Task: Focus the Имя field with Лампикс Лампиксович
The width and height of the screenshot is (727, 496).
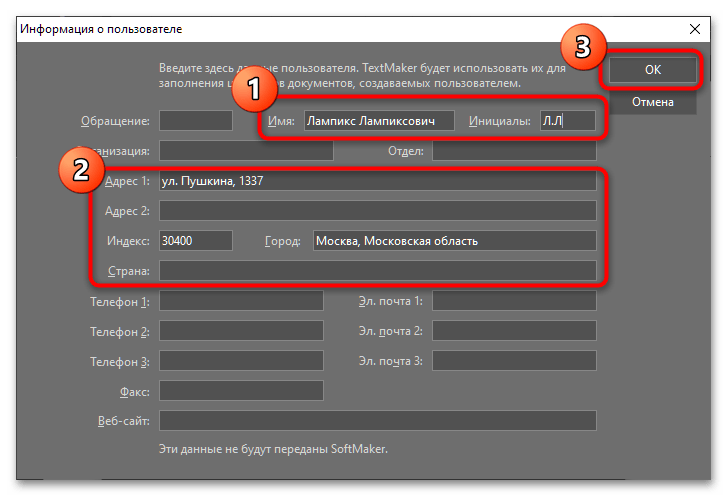Action: click(379, 121)
